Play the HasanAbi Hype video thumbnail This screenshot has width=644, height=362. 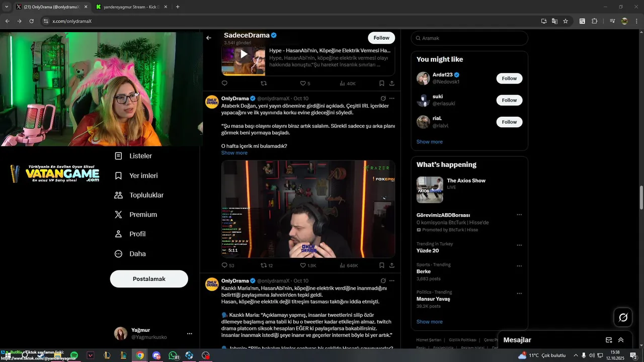pos(243,54)
